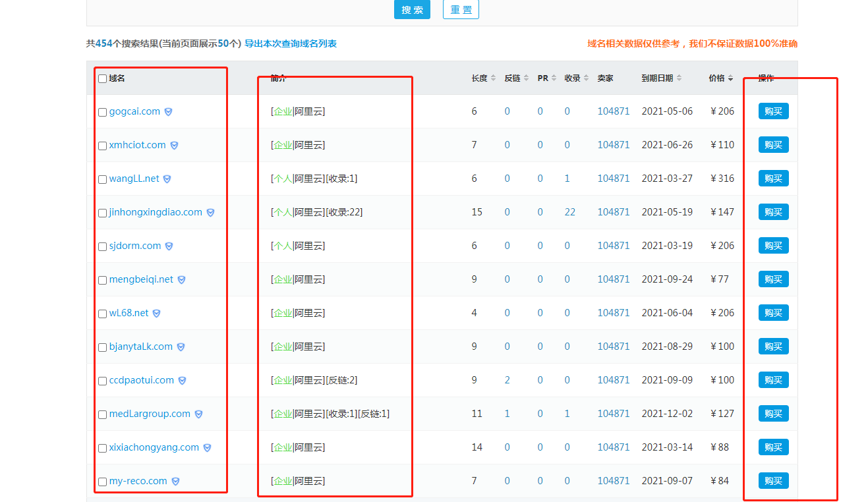This screenshot has height=502, width=868.
Task: Click the 搜索 search button
Action: pyautogui.click(x=413, y=10)
